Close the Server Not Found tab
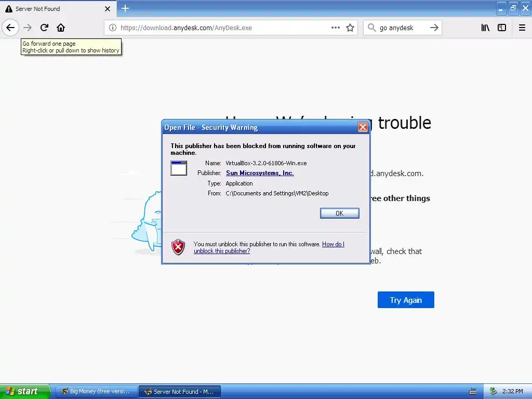 pyautogui.click(x=108, y=9)
